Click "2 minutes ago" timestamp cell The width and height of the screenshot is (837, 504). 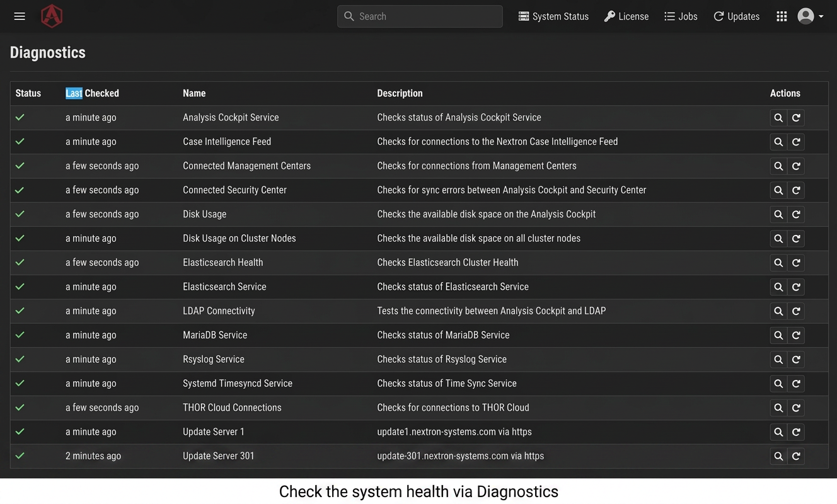[x=93, y=456]
